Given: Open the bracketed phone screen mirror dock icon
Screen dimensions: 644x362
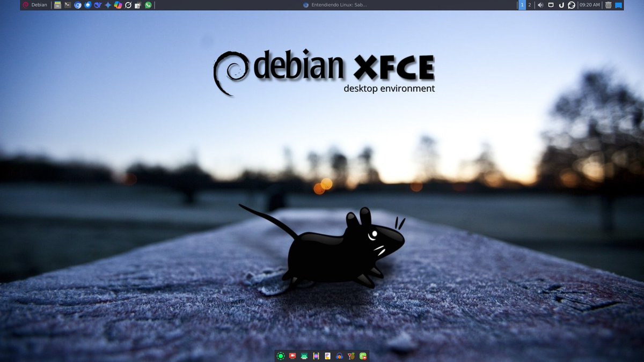Looking at the screenshot, I should (x=316, y=356).
